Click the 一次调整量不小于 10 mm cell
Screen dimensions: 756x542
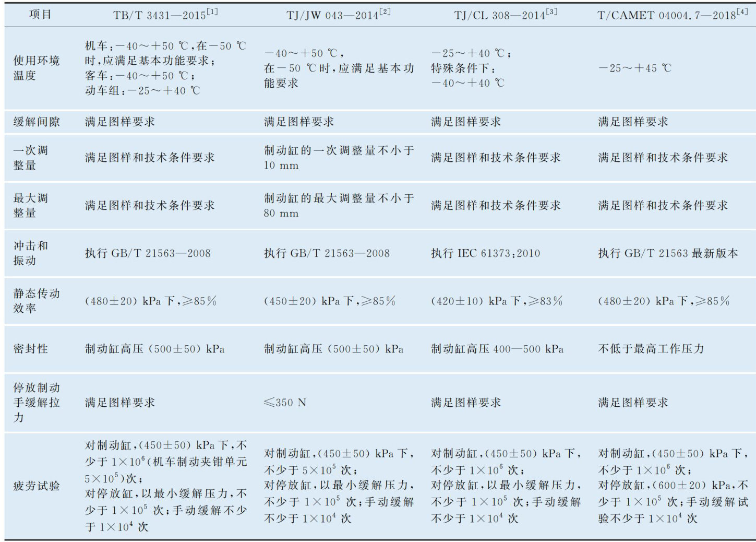click(339, 158)
